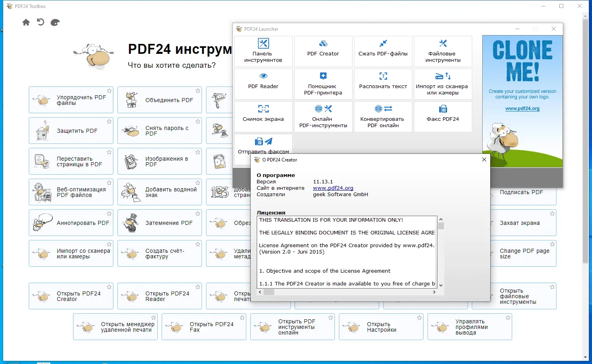Viewport: 592px width, 364px height.
Task: Open Помощник PDF-принтера in the Launcher
Action: (x=323, y=84)
